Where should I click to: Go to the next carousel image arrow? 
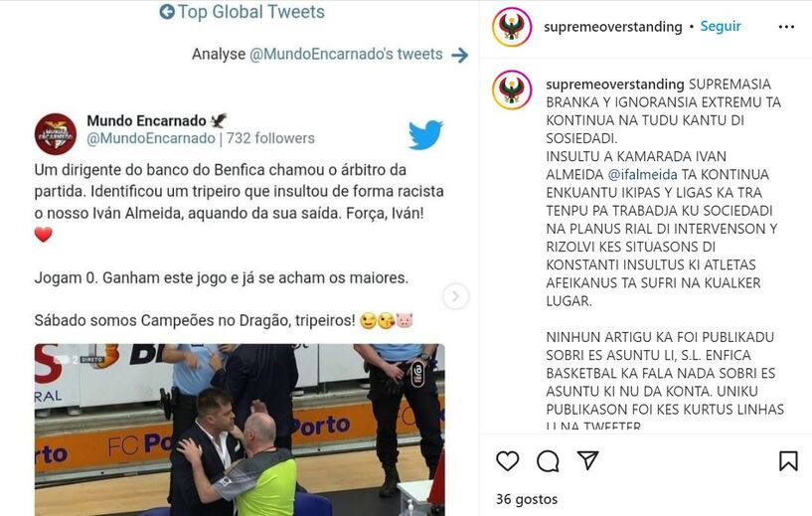[456, 296]
